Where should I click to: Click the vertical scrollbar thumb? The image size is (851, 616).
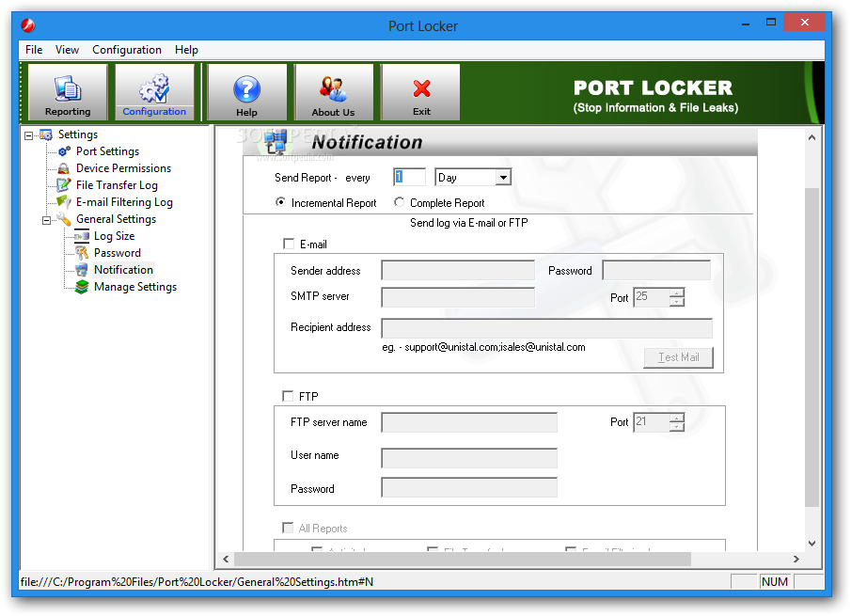coord(812,347)
